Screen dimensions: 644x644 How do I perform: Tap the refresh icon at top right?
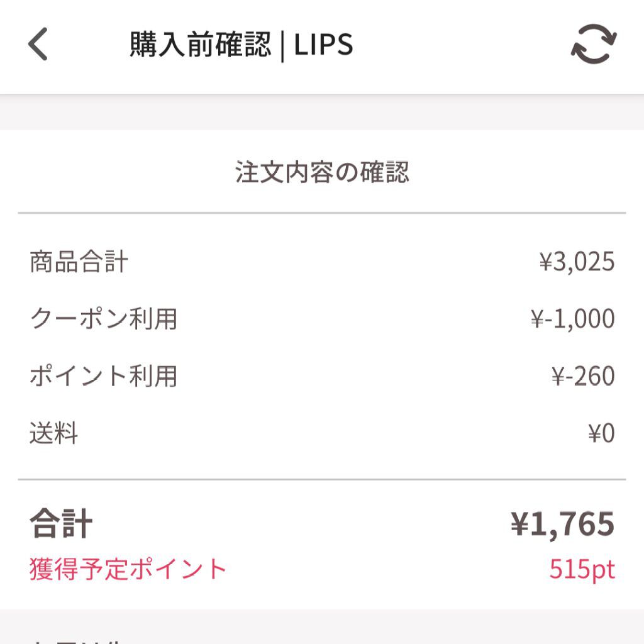pos(594,44)
